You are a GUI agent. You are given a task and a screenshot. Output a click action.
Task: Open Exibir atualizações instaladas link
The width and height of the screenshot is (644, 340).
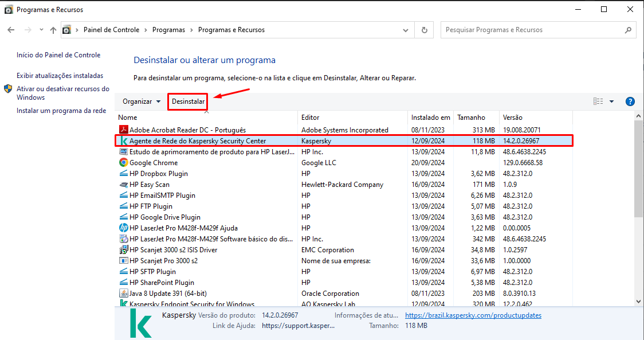[x=60, y=76]
